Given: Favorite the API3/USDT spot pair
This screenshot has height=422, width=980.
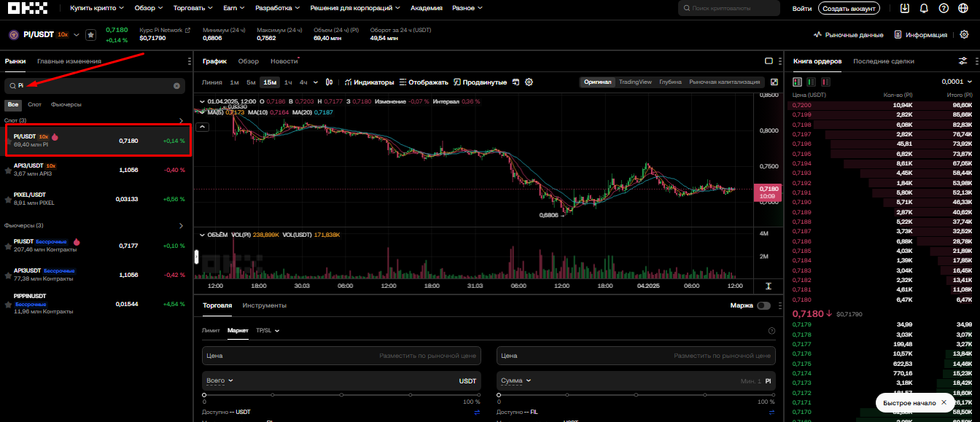Looking at the screenshot, I should [x=8, y=170].
